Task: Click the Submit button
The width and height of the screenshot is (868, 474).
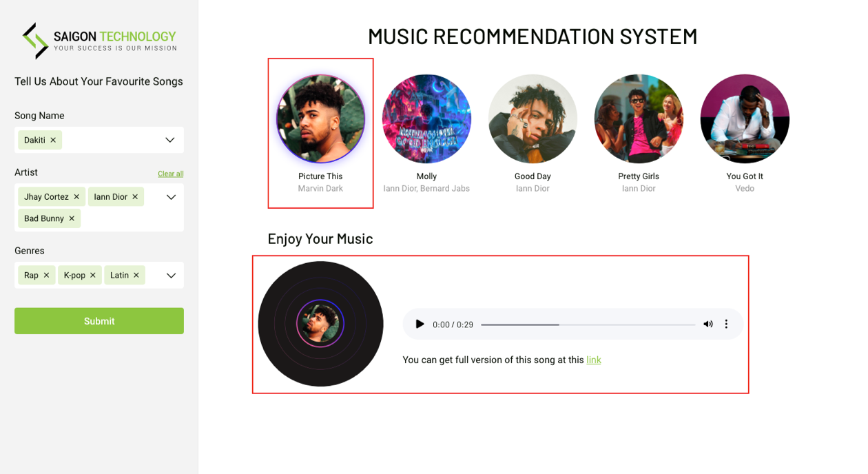Action: 99,321
